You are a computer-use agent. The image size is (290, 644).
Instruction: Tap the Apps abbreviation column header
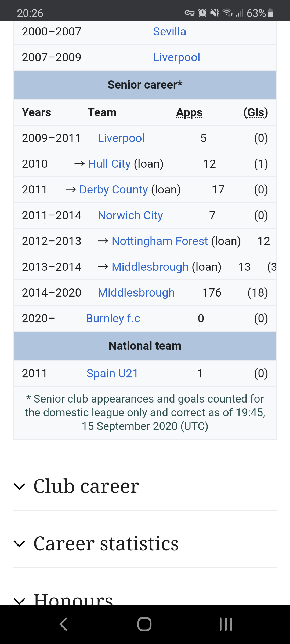[x=189, y=112]
